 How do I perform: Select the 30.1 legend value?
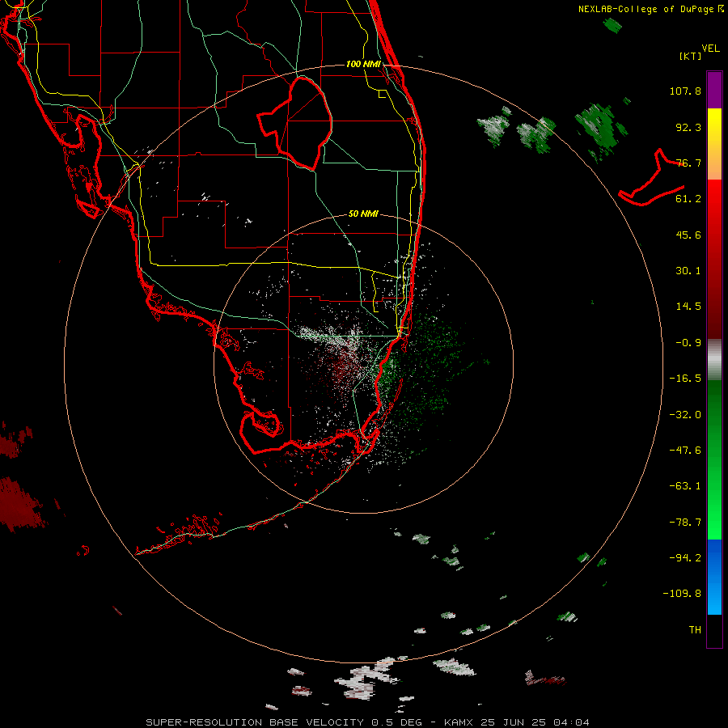(x=688, y=271)
